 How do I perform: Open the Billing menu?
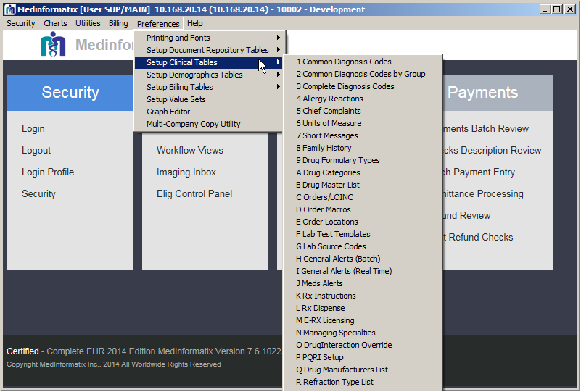click(118, 23)
